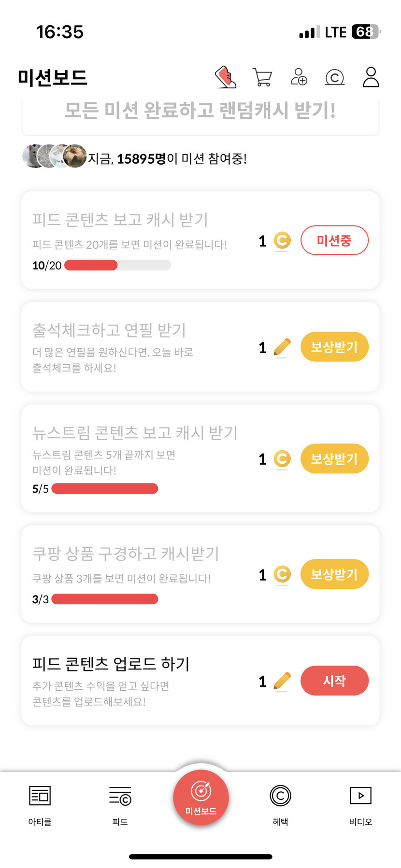The height and width of the screenshot is (868, 401).
Task: Tap the 미션중 button for feed mission
Action: click(x=334, y=240)
